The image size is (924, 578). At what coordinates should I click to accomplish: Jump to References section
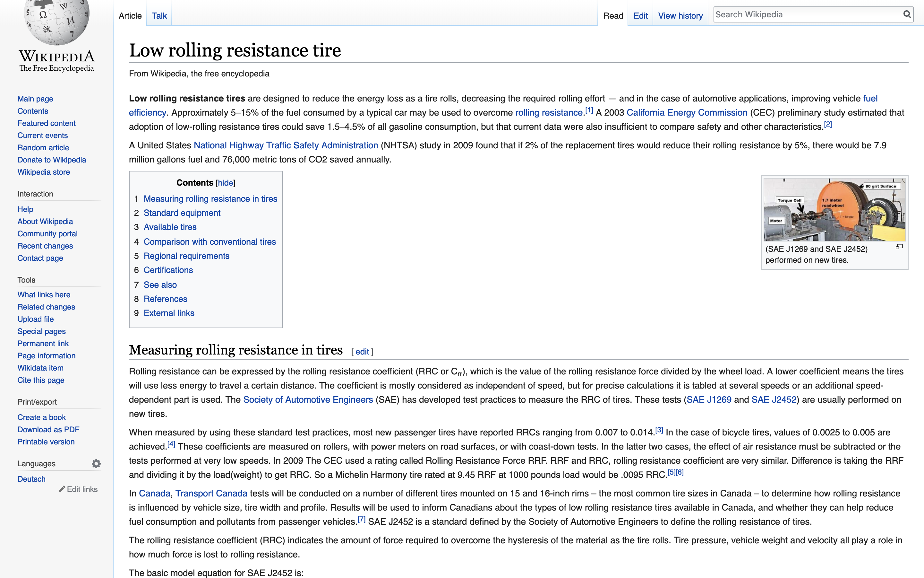165,299
